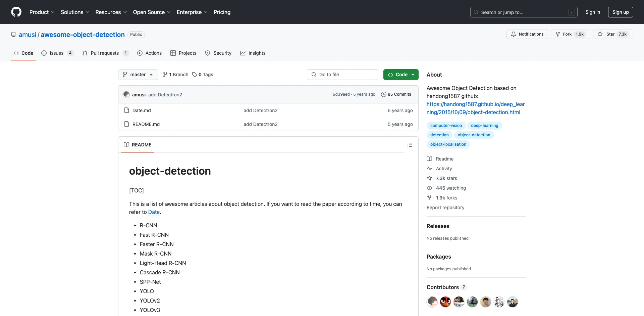Image resolution: width=644 pixels, height=316 pixels.
Task: Select the object-localisation topic tag
Action: [x=448, y=144]
